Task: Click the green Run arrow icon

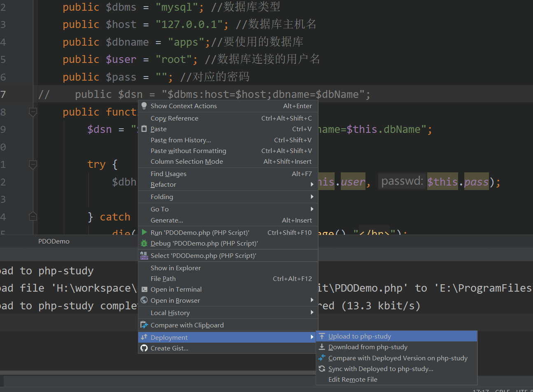Action: 144,232
